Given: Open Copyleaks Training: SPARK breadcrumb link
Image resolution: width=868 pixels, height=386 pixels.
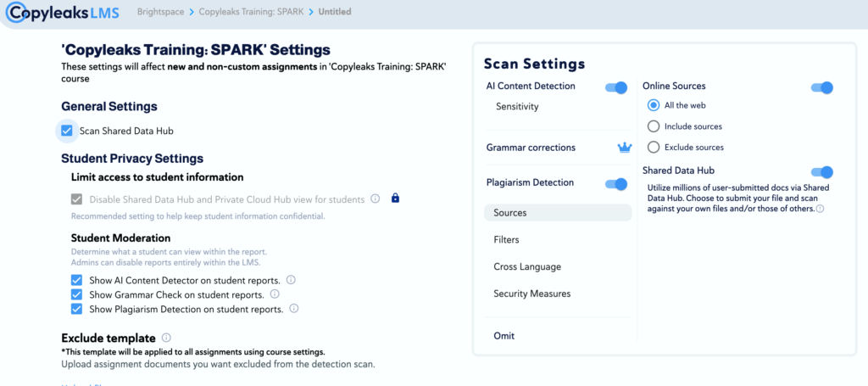Looking at the screenshot, I should (x=251, y=13).
